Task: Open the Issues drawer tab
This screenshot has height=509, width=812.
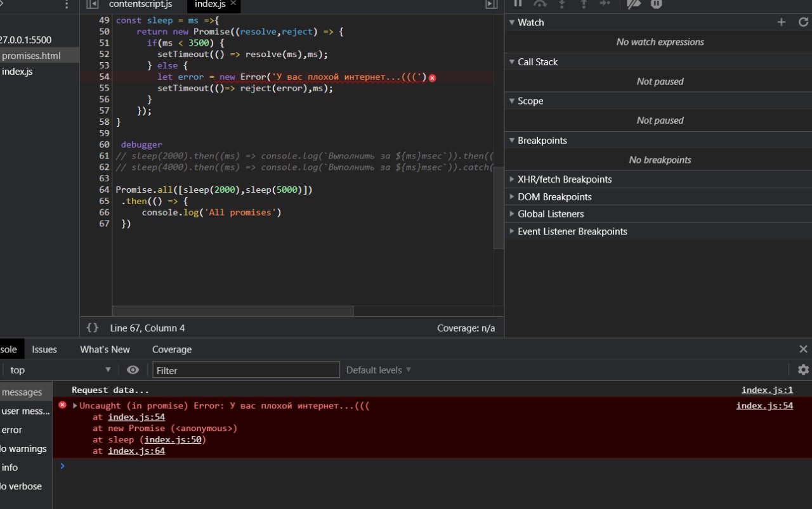Action: point(44,349)
